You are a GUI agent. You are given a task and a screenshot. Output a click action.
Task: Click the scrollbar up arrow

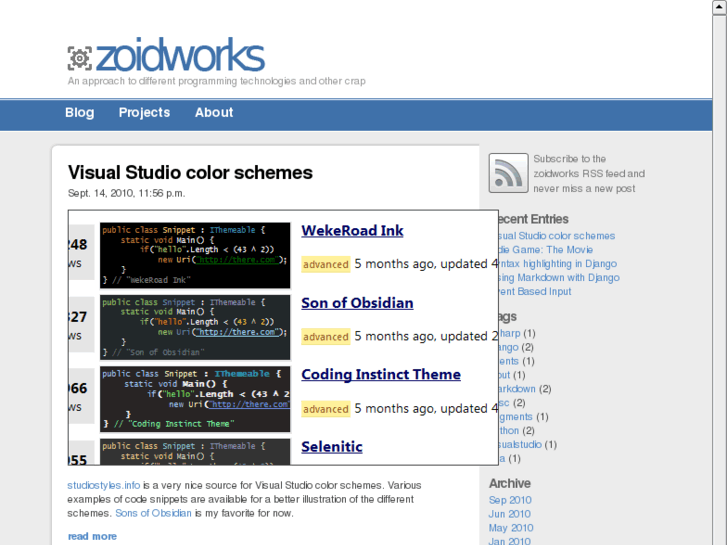[x=720, y=7]
